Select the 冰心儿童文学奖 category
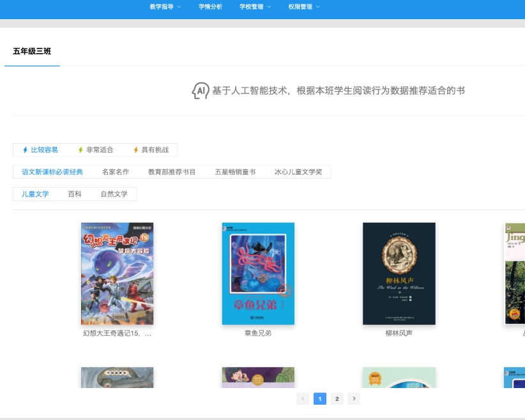 (x=298, y=172)
